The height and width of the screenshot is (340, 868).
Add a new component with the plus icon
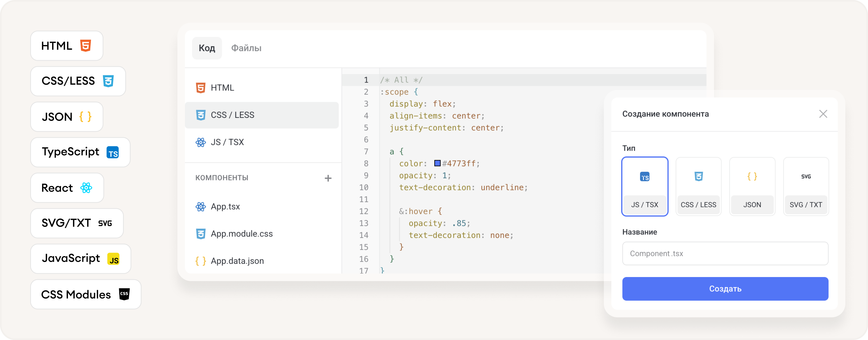click(x=328, y=178)
